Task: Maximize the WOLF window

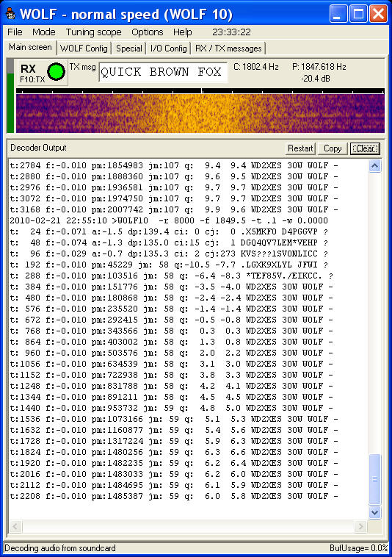Action: tap(358, 14)
